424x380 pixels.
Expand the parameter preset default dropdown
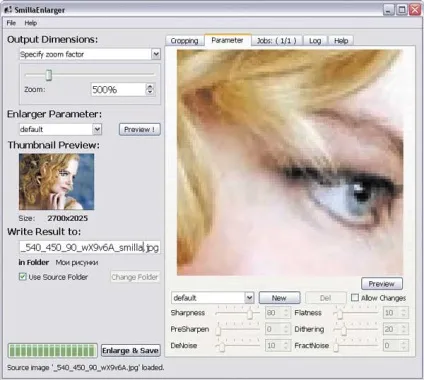[x=213, y=298]
